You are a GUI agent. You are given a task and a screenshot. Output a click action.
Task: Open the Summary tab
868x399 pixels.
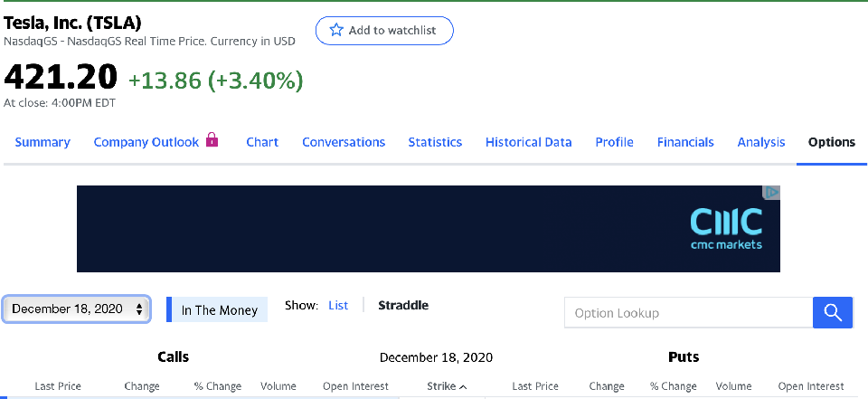click(x=42, y=142)
